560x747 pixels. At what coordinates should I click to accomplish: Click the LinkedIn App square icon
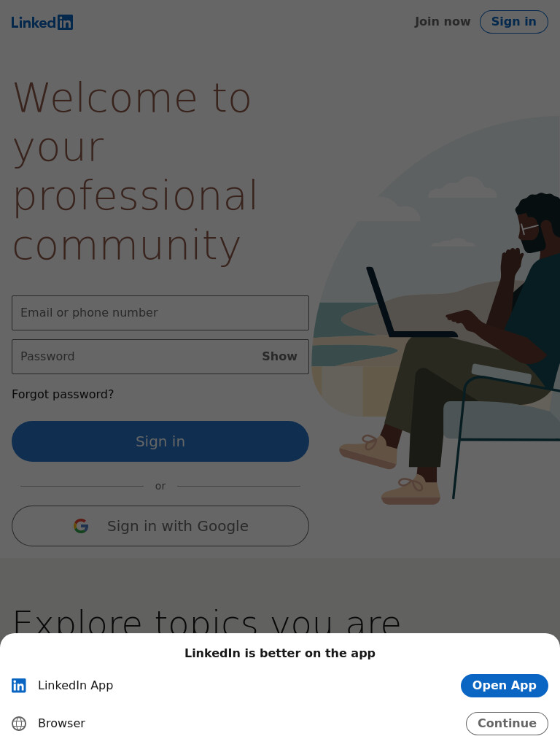(x=19, y=686)
